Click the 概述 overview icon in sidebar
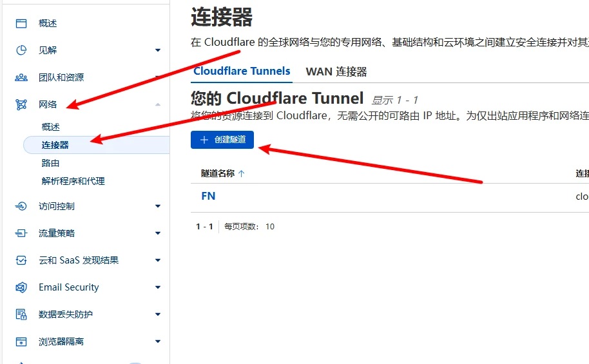Viewport: 589px width, 364px height. pyautogui.click(x=21, y=23)
